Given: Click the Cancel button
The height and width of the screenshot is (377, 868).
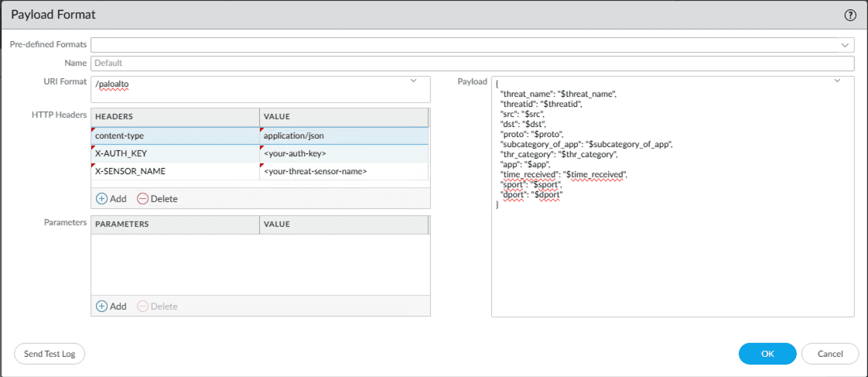Looking at the screenshot, I should pyautogui.click(x=829, y=354).
